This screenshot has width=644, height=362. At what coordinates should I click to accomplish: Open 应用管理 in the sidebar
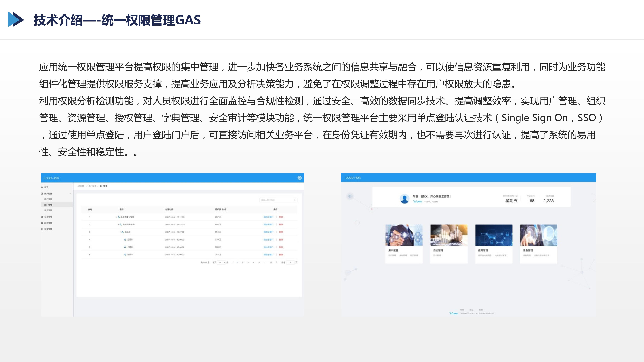click(x=48, y=223)
